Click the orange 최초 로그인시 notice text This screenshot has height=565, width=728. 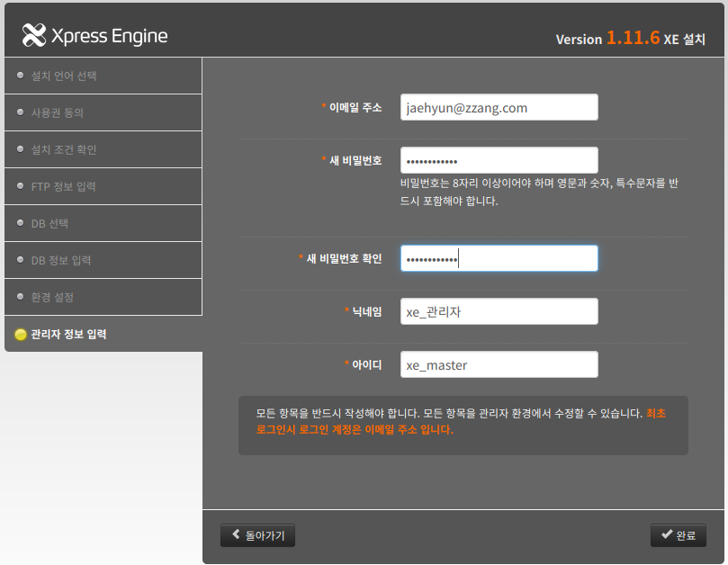[461, 421]
